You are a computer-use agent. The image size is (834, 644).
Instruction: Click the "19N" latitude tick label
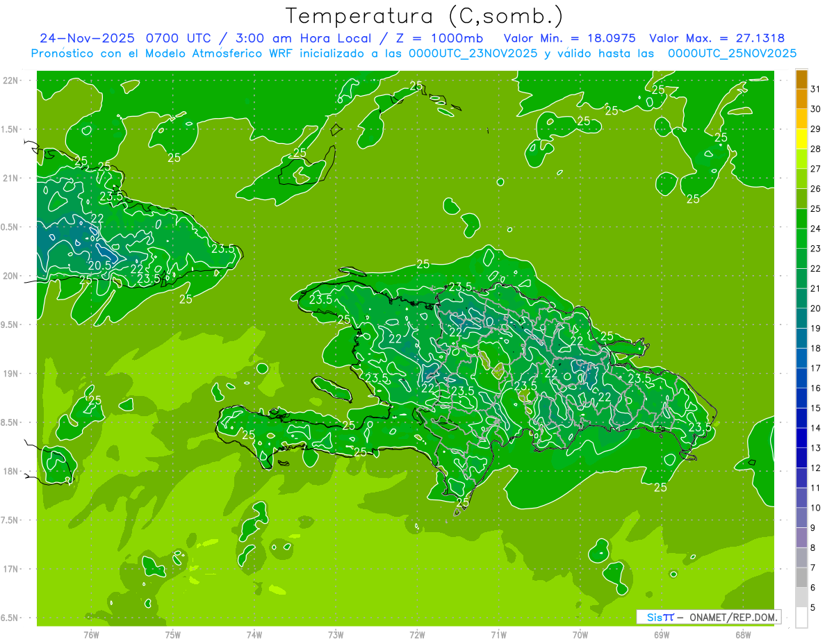tap(10, 374)
